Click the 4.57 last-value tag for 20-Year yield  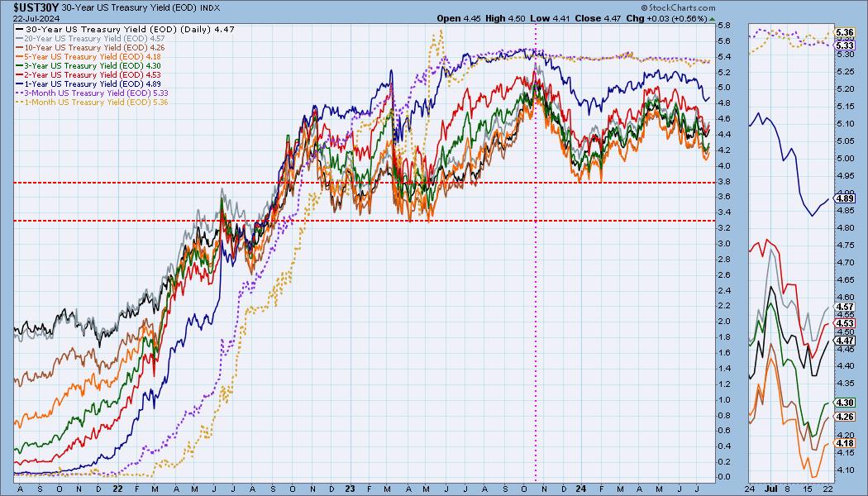point(846,307)
